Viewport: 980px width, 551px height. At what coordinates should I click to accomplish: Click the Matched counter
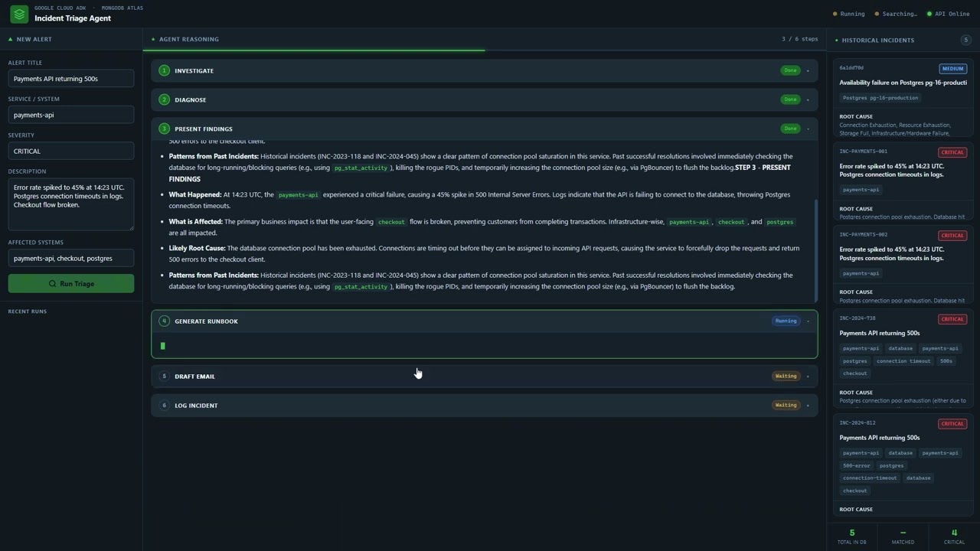903,536
